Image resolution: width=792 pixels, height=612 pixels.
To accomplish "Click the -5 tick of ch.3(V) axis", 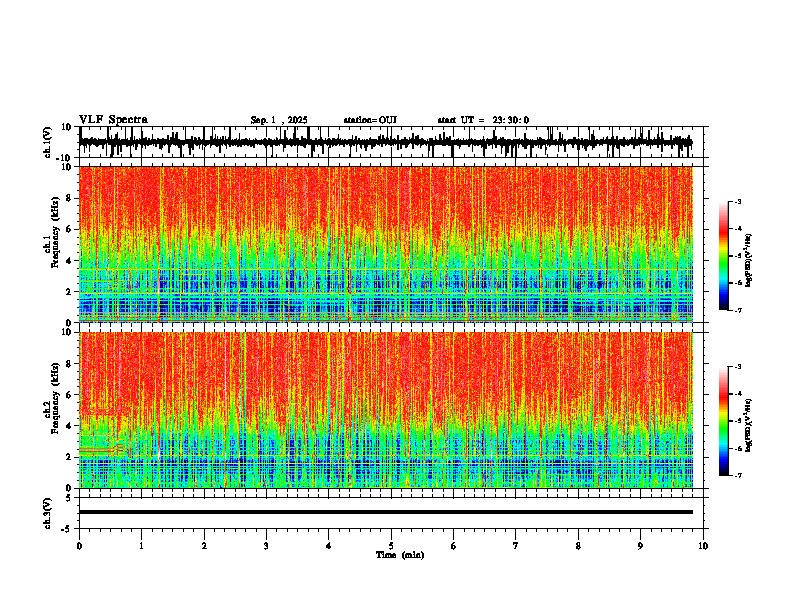I will click(67, 529).
